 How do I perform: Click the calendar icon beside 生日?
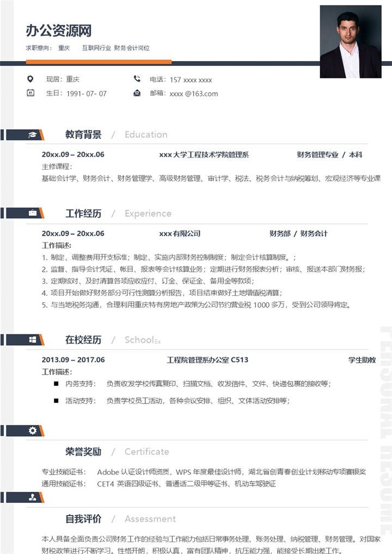(30, 93)
